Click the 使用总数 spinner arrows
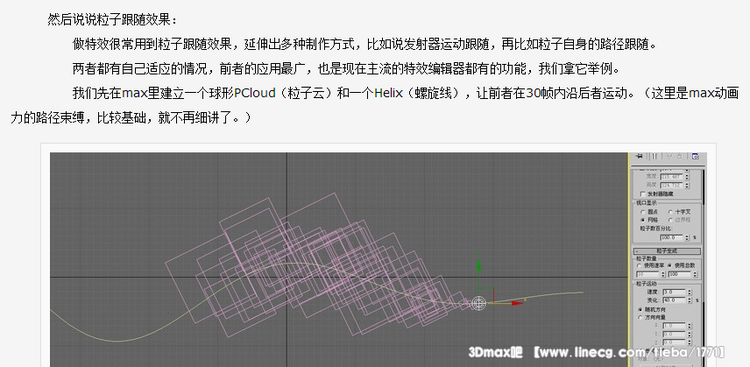The image size is (750, 367). pos(695,274)
